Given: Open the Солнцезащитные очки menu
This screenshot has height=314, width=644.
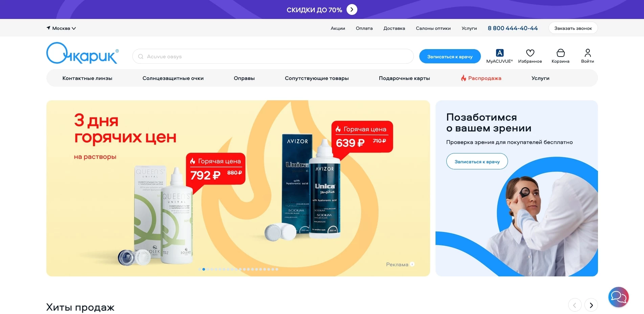Looking at the screenshot, I should point(173,78).
